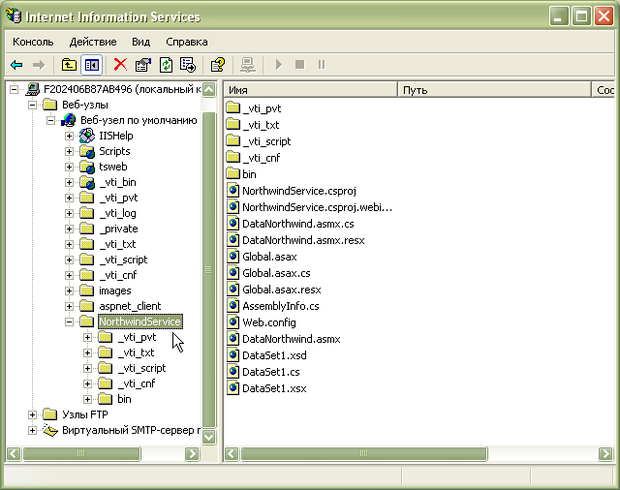Select DataSet1.cs in the list
Image resolution: width=620 pixels, height=490 pixels.
pyautogui.click(x=271, y=372)
